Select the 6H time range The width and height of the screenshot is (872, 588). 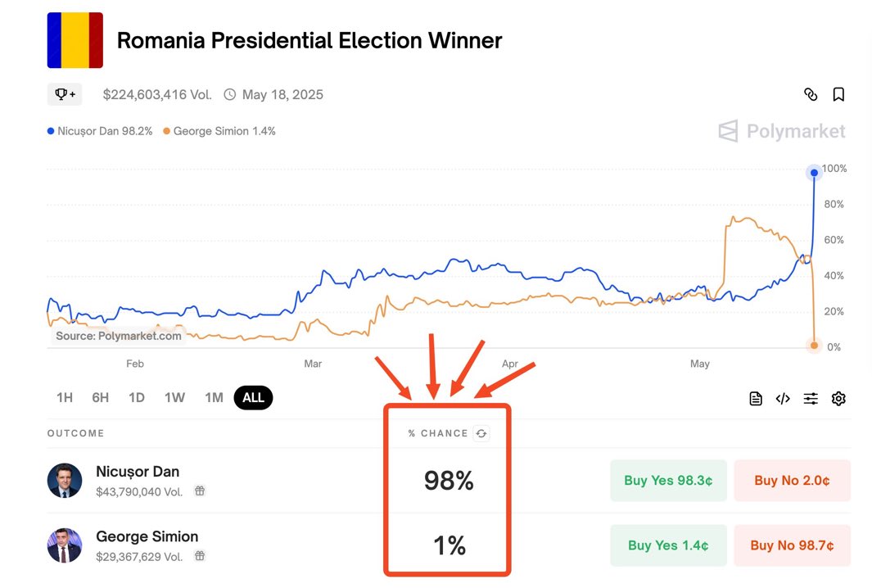(x=101, y=398)
